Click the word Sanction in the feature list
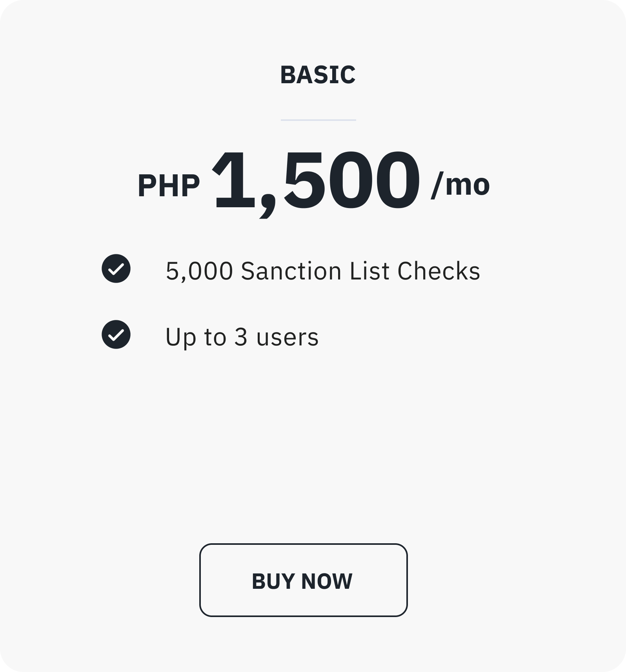Image resolution: width=626 pixels, height=672 pixels. point(291,271)
